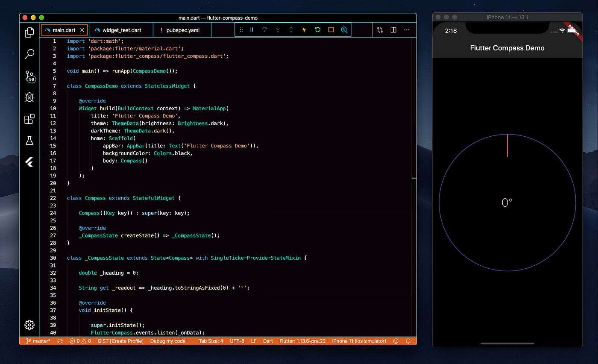This screenshot has width=598, height=364.
Task: Open changes compare icon in editor
Action: pos(380,30)
